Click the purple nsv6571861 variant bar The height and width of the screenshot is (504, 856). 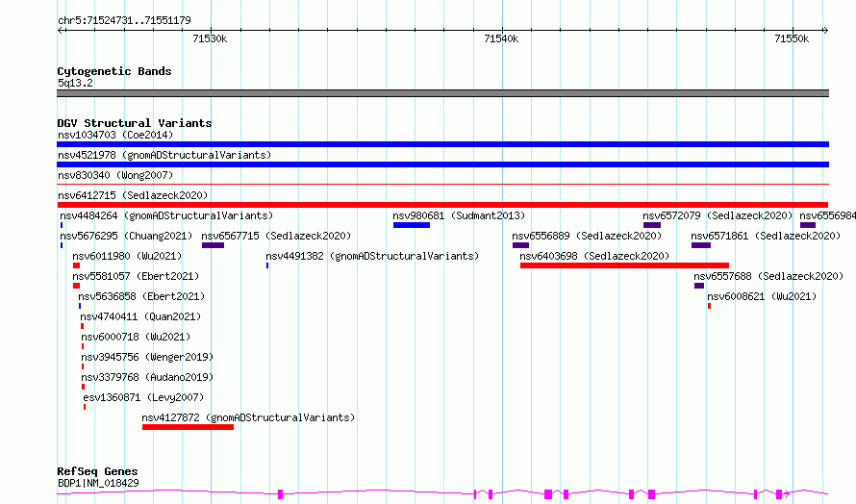coord(701,245)
